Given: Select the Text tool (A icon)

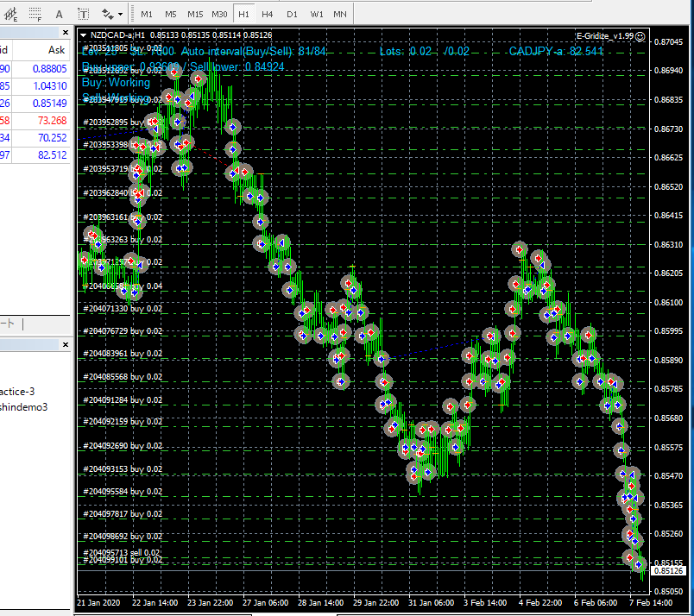Looking at the screenshot, I should click(x=59, y=14).
